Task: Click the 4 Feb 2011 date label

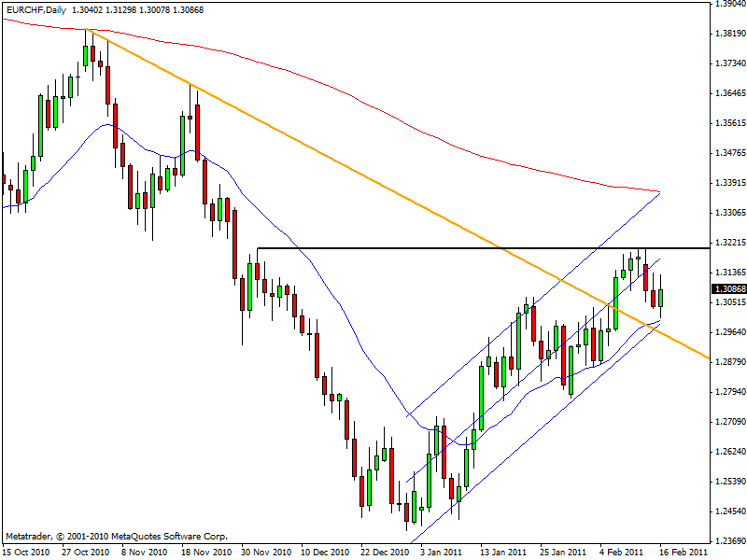Action: pyautogui.click(x=620, y=553)
